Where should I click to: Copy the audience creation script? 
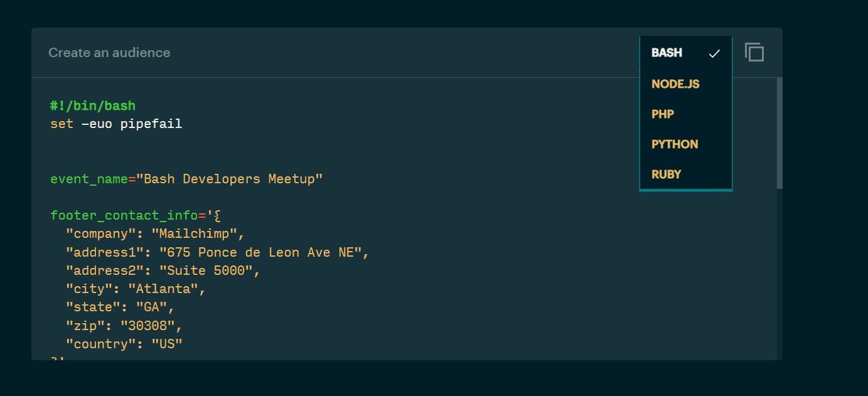click(x=754, y=52)
